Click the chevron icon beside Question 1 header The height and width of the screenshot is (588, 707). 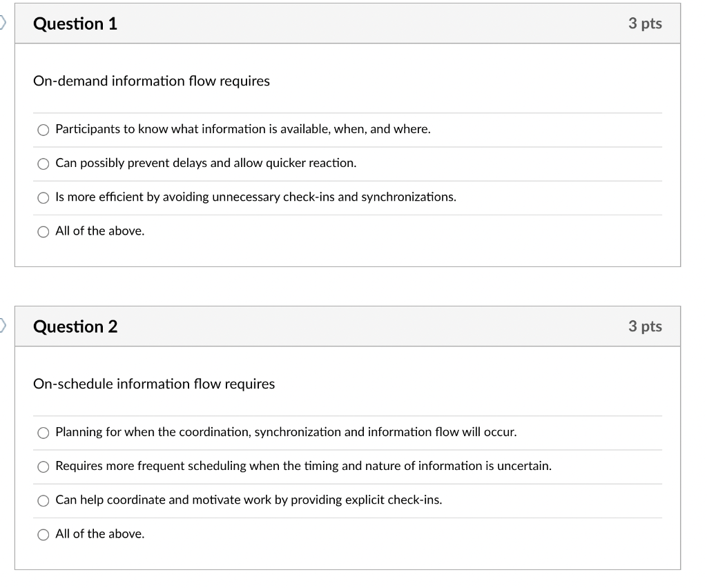[2, 21]
